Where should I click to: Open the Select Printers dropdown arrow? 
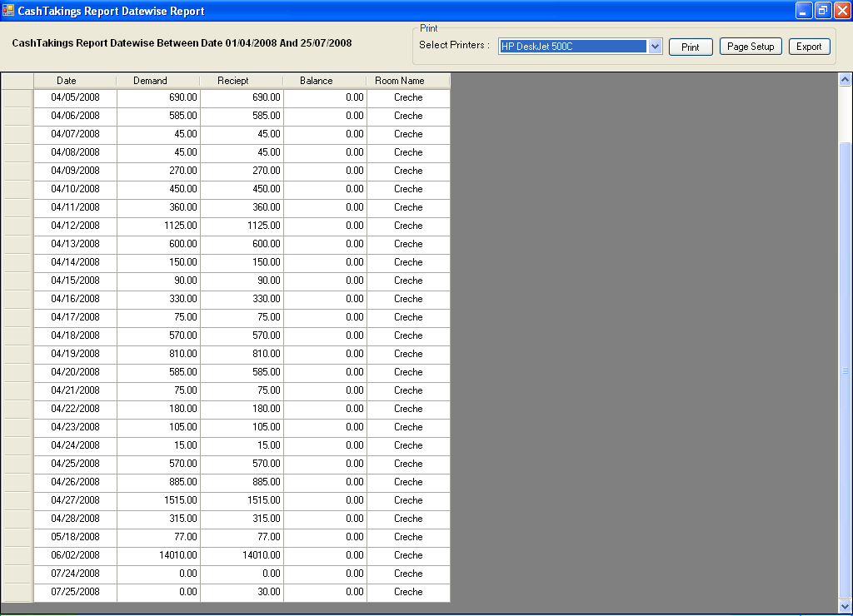[655, 47]
